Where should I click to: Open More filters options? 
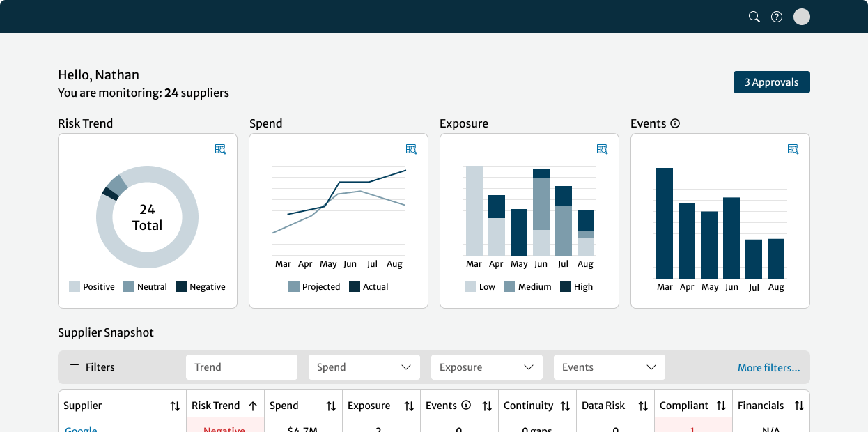coord(769,367)
